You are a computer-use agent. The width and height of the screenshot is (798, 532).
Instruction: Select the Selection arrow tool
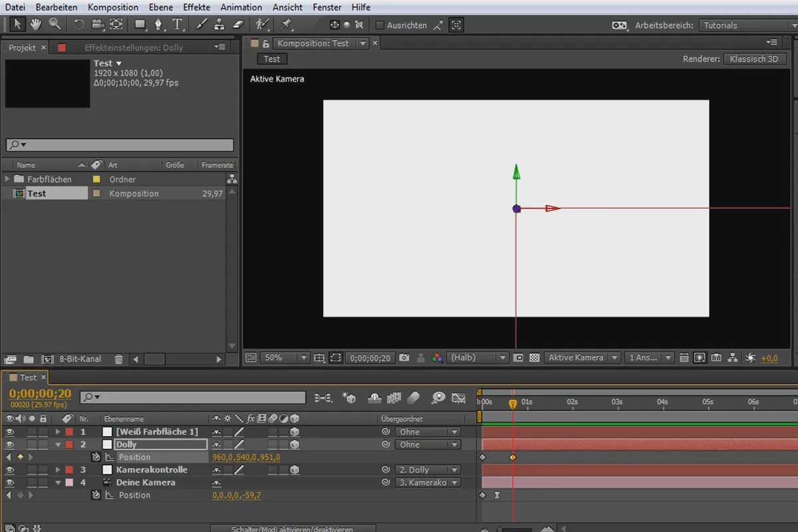click(x=18, y=25)
